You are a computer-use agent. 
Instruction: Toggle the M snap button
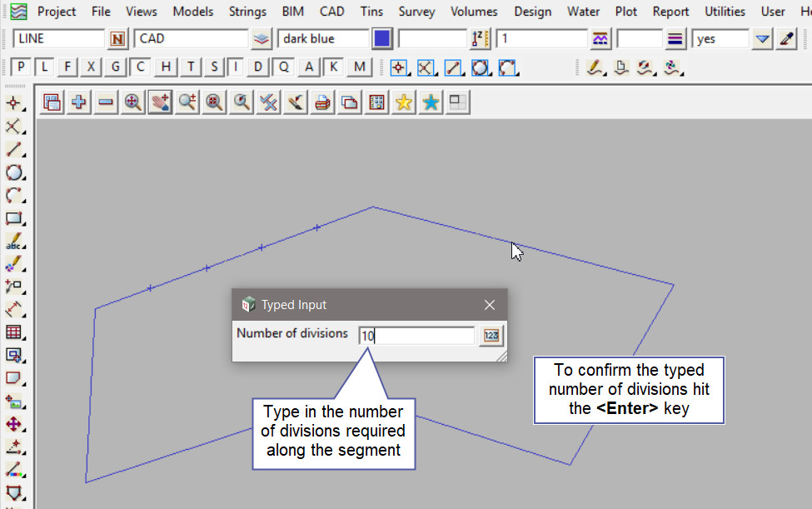click(359, 67)
